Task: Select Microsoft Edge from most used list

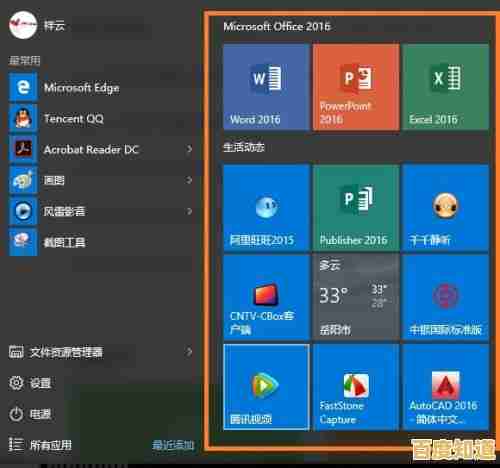Action: coord(102,87)
